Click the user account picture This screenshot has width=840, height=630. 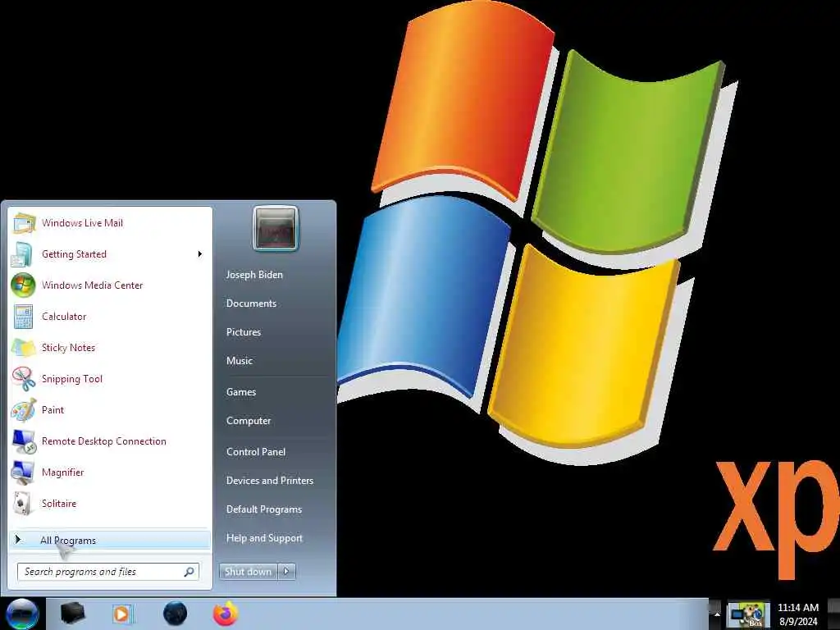pyautogui.click(x=276, y=228)
